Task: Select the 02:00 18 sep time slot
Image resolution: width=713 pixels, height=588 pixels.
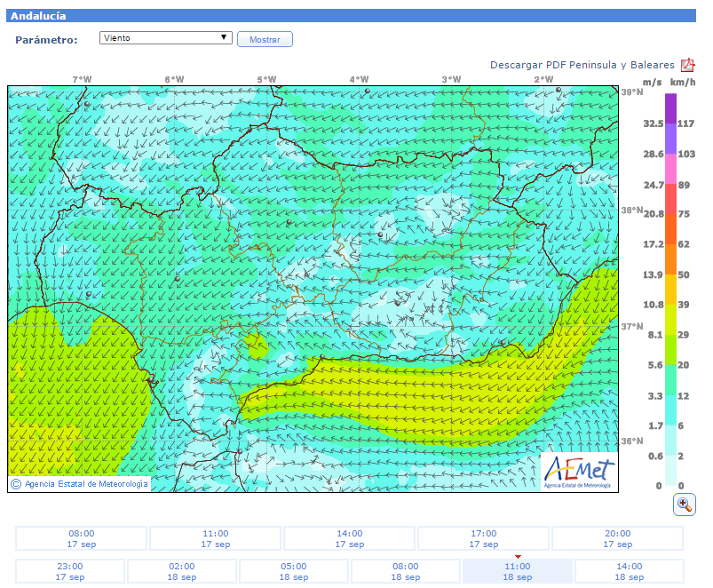Action: coord(181,571)
